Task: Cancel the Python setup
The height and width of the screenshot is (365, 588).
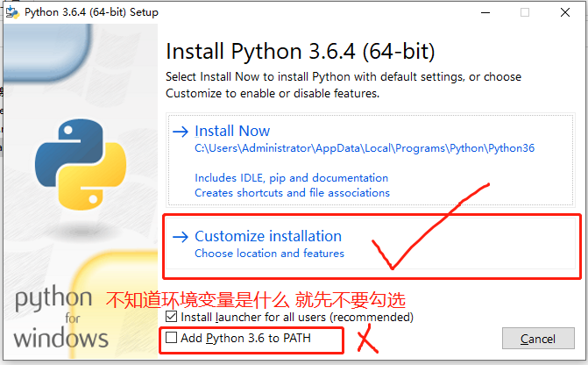Action: (538, 339)
